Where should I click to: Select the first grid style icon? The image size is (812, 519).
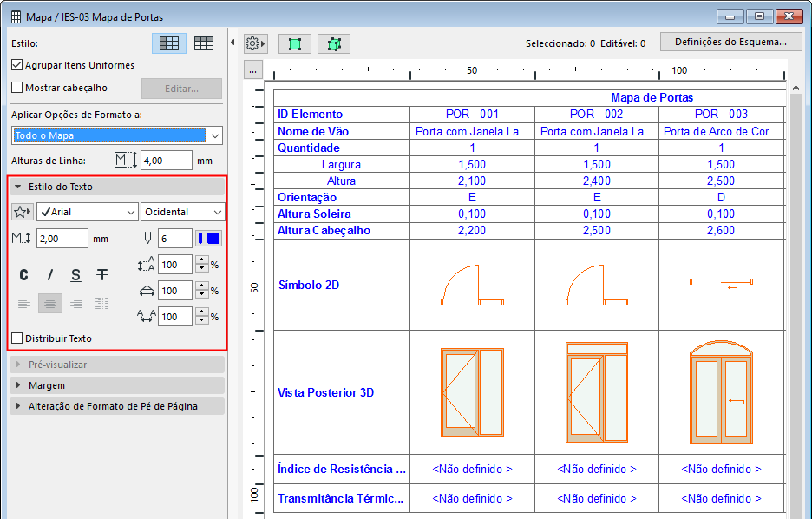[169, 43]
